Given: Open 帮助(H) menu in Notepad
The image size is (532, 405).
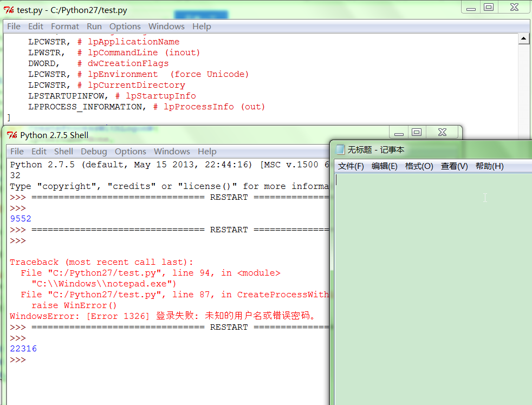Looking at the screenshot, I should tap(489, 166).
